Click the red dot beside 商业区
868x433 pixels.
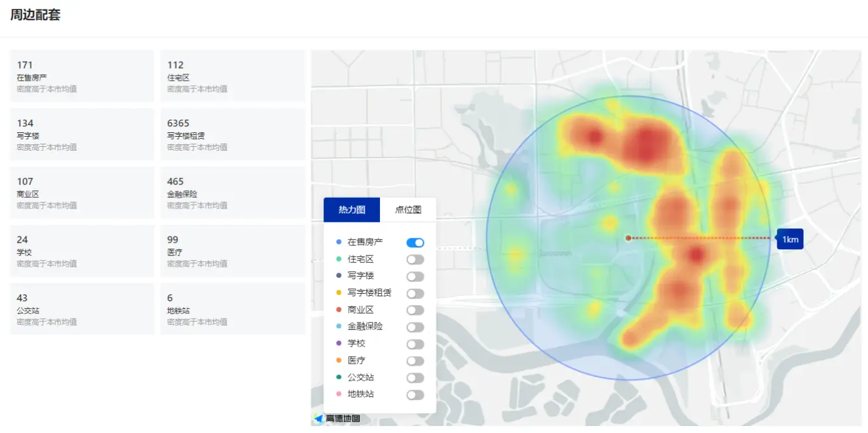point(339,310)
